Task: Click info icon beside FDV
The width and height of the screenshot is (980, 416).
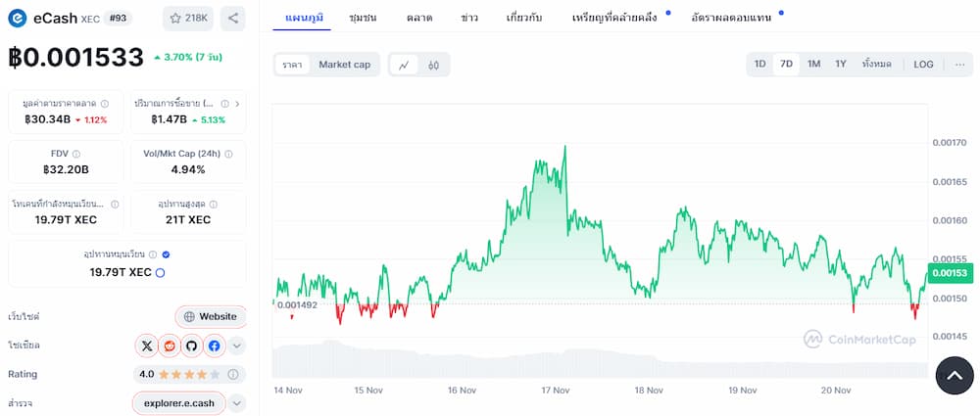Action: tap(75, 154)
